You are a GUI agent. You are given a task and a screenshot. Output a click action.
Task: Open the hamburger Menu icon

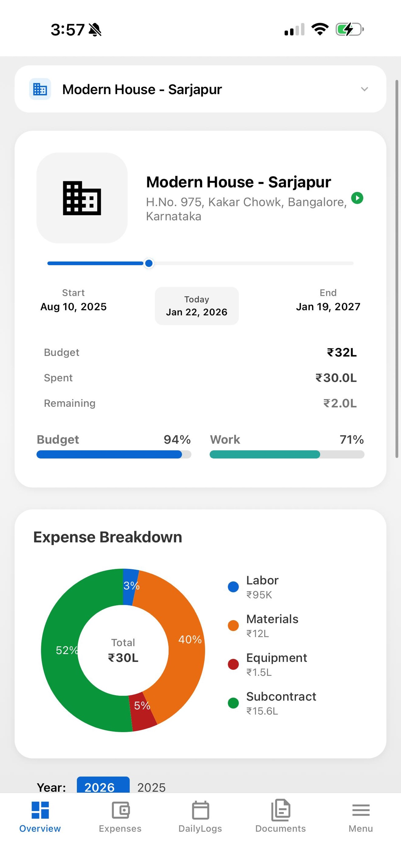point(361,810)
